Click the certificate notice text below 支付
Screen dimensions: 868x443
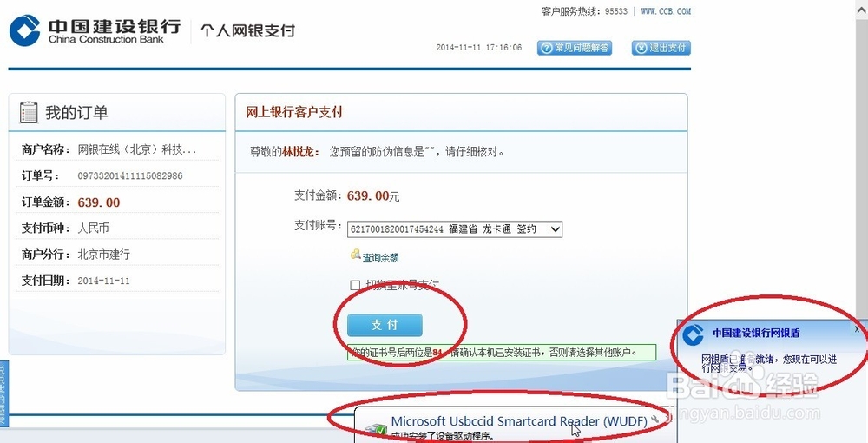(x=502, y=352)
